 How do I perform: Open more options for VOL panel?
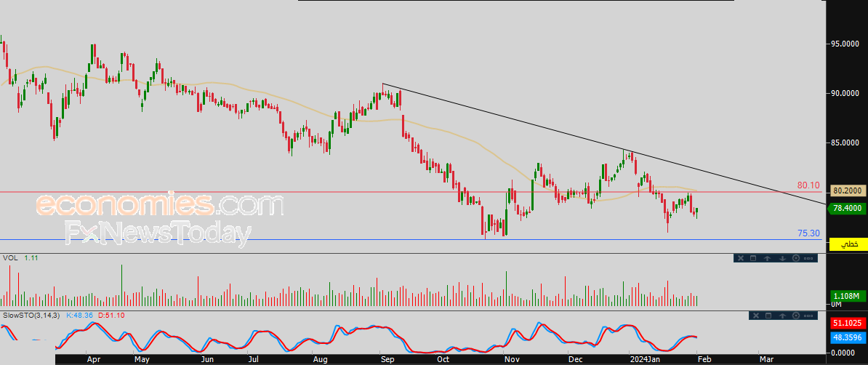808,259
